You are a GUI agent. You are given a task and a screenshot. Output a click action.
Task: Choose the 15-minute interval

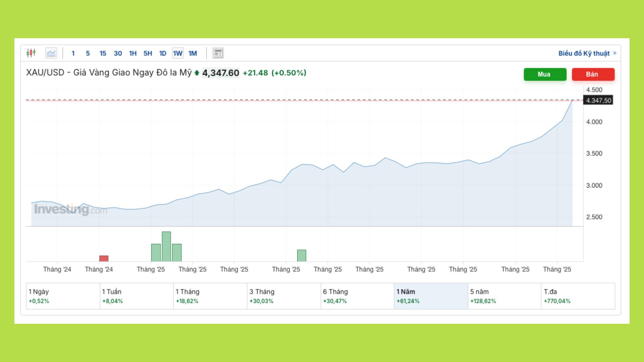coord(103,53)
